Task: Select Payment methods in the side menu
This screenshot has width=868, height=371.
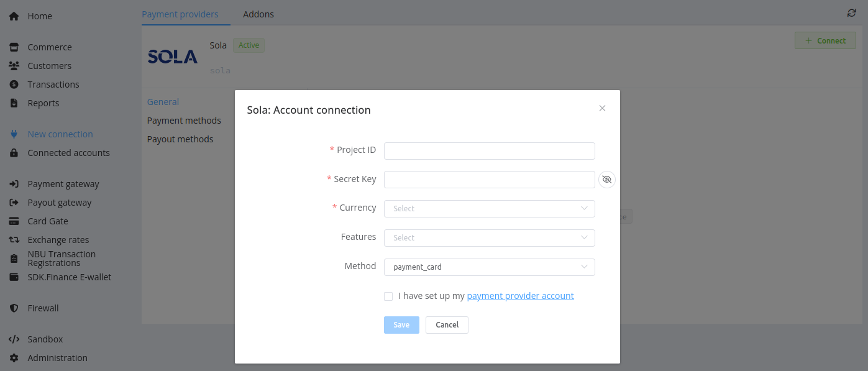Action: click(x=184, y=121)
